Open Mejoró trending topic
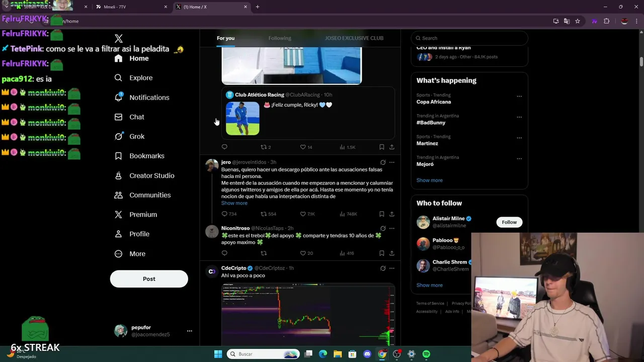644x362 pixels. [425, 164]
